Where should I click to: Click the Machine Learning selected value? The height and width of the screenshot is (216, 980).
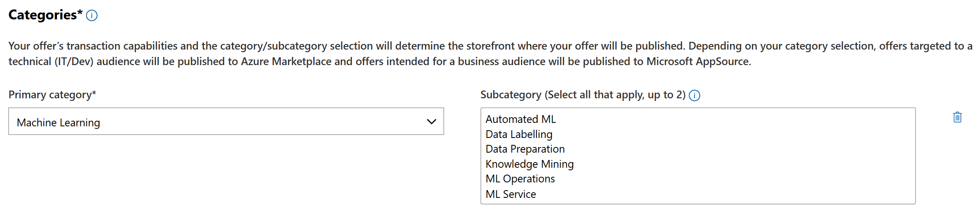coord(58,123)
